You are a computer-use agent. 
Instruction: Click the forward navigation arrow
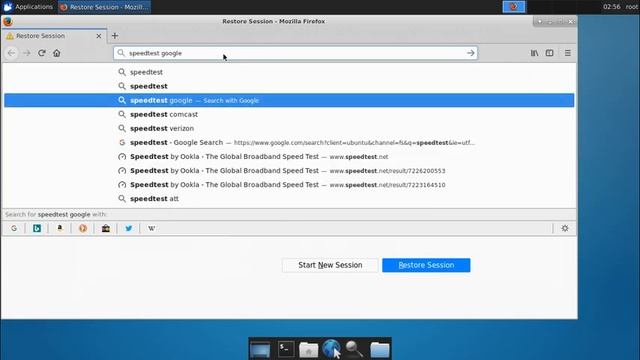(x=27, y=53)
